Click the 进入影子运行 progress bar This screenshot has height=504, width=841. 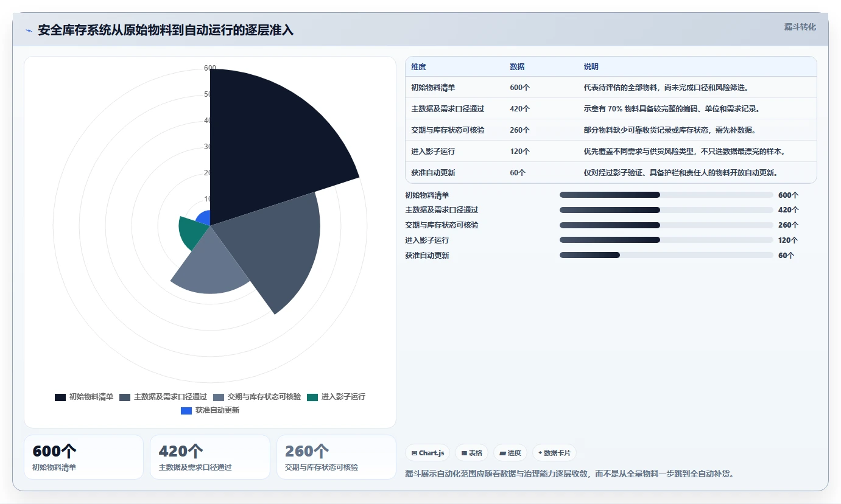point(666,240)
